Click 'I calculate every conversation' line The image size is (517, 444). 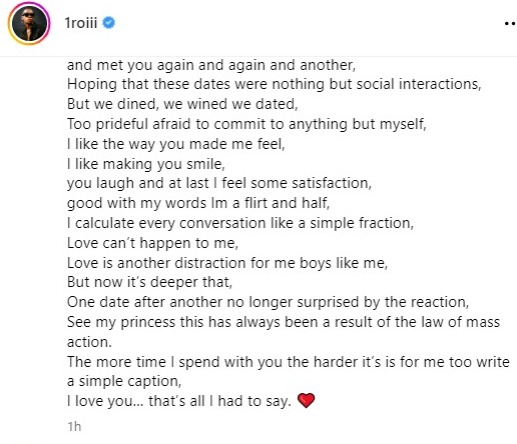click(240, 223)
